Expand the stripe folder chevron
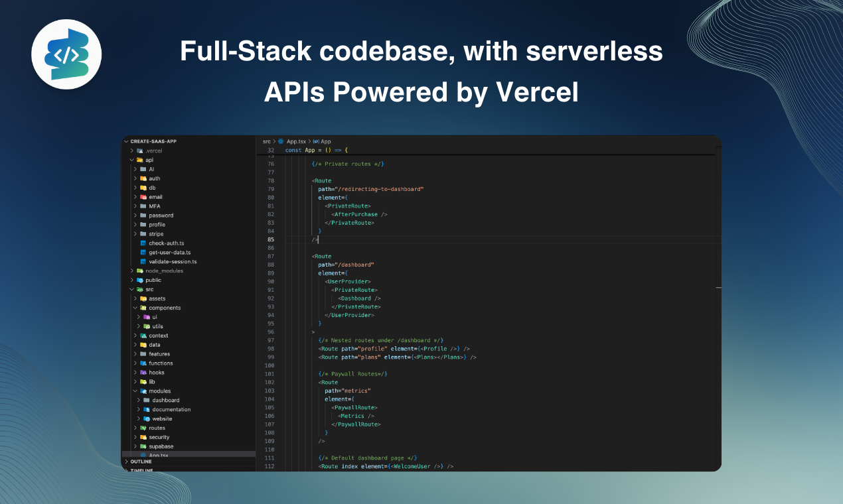Image resolution: width=843 pixels, height=504 pixels. click(135, 234)
